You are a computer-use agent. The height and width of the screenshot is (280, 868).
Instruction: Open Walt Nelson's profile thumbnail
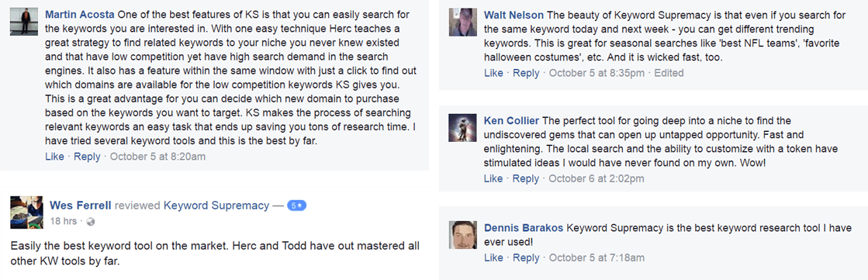[x=463, y=22]
